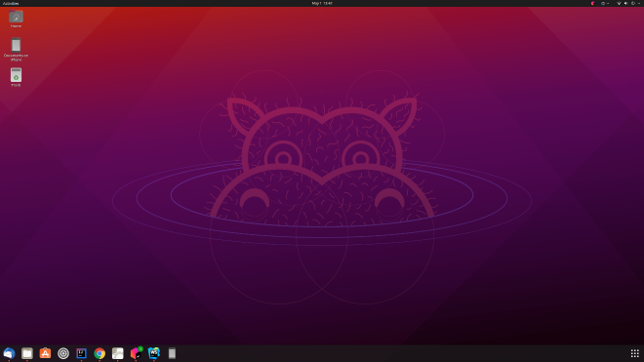Open the grey gear app in the dock
Image resolution: width=644 pixels, height=362 pixels.
click(x=117, y=353)
